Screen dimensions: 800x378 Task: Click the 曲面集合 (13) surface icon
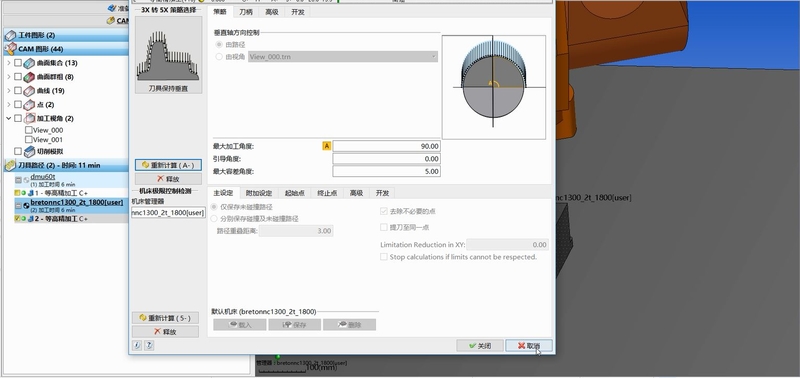[29, 63]
